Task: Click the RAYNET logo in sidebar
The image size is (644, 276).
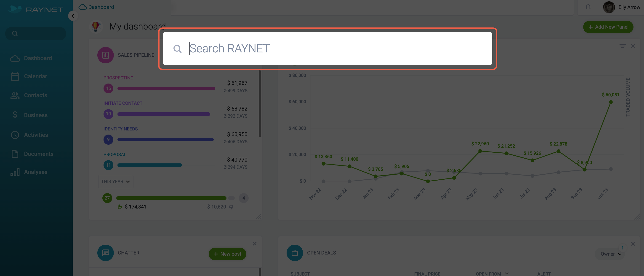Action: (35, 9)
